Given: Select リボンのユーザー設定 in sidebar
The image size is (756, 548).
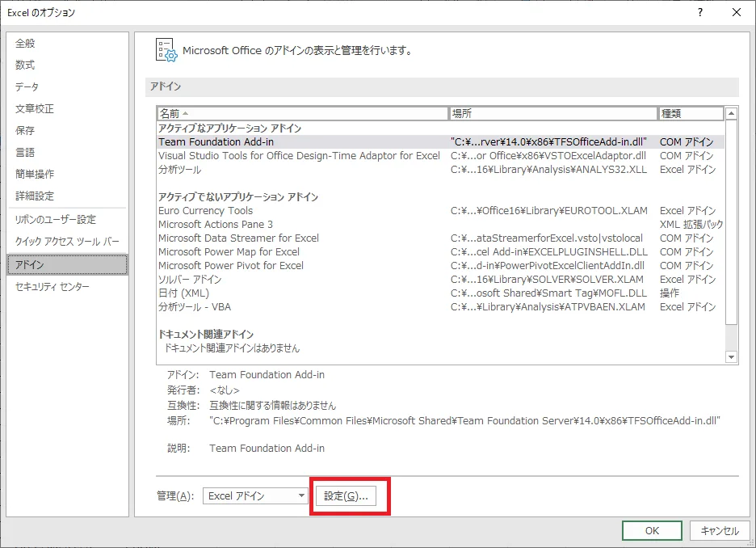Looking at the screenshot, I should [x=56, y=219].
